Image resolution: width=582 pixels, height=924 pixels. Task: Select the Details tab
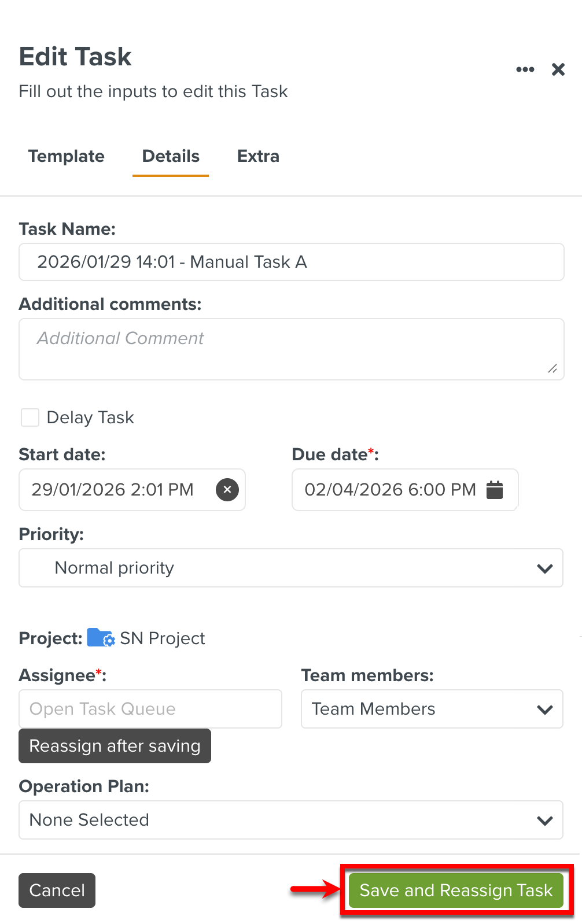coord(170,156)
